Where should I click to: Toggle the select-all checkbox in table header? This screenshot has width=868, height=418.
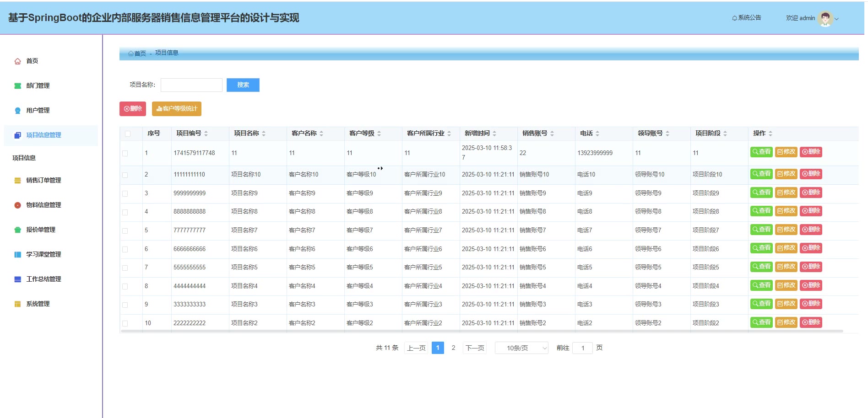tap(128, 134)
